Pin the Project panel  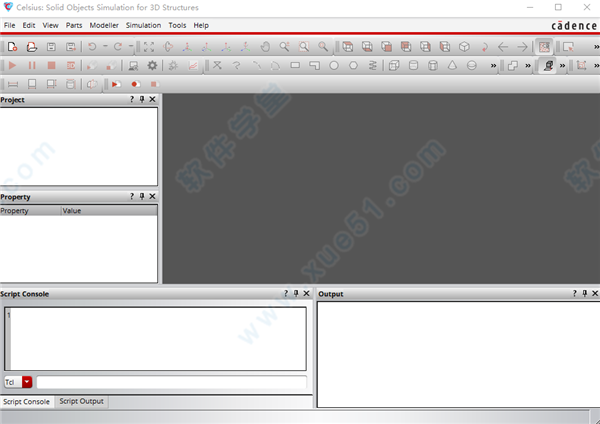click(142, 99)
